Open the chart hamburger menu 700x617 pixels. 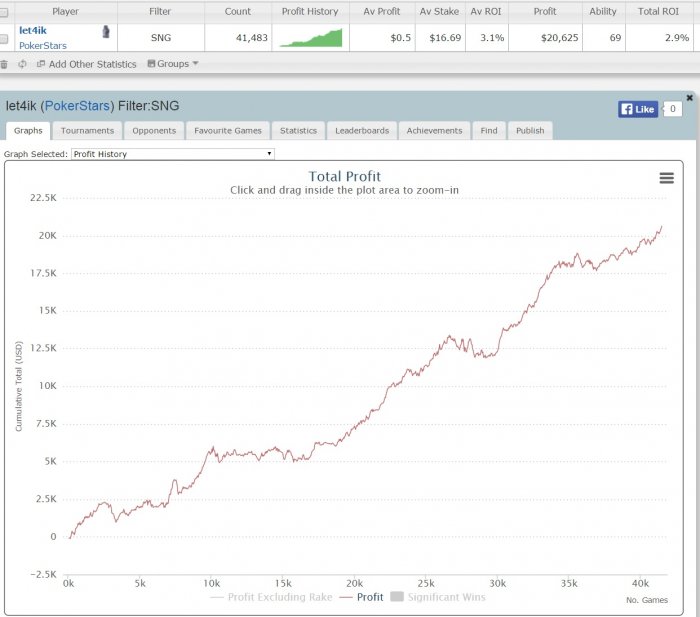coord(667,178)
